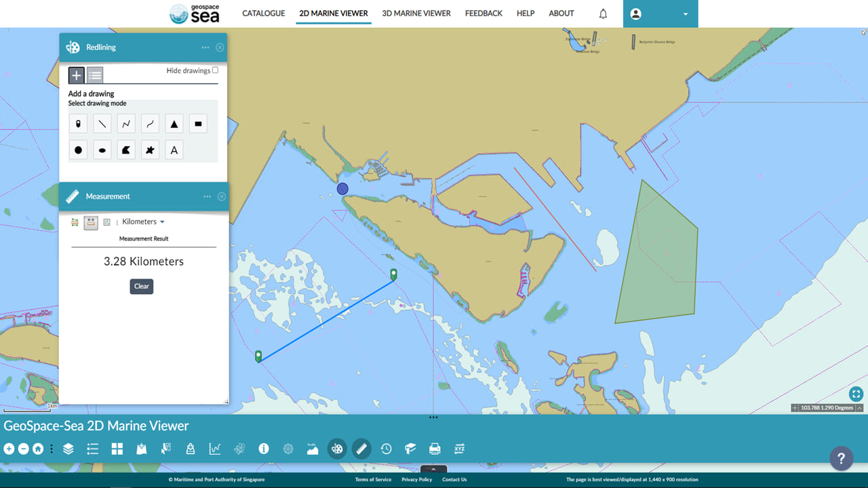The height and width of the screenshot is (488, 868).
Task: Toggle the Redlining palette tool in toolbar
Action: click(x=337, y=449)
